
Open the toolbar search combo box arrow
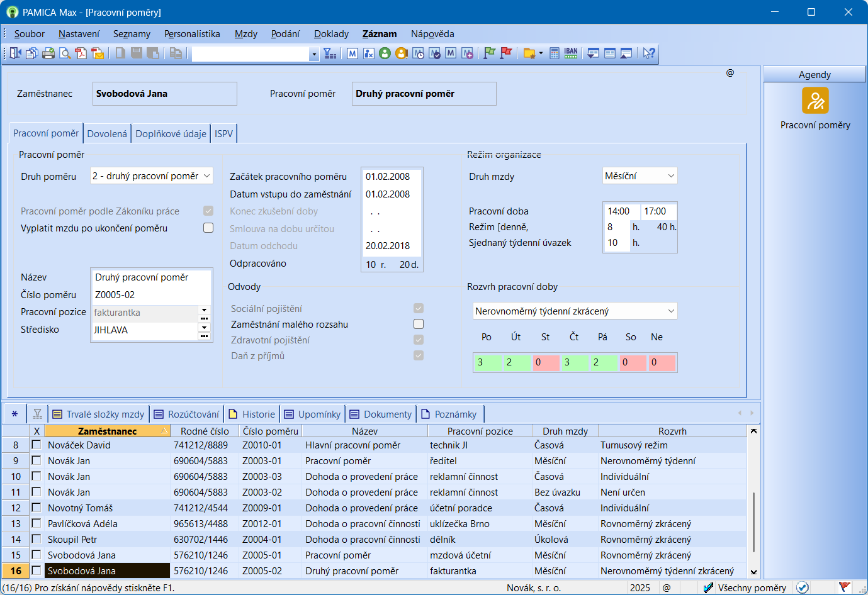tap(314, 54)
